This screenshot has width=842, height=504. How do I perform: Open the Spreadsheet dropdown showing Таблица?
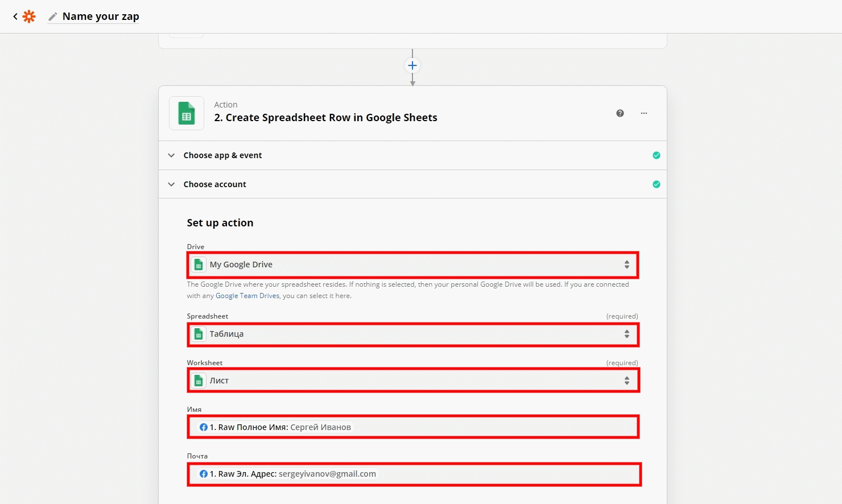(413, 334)
